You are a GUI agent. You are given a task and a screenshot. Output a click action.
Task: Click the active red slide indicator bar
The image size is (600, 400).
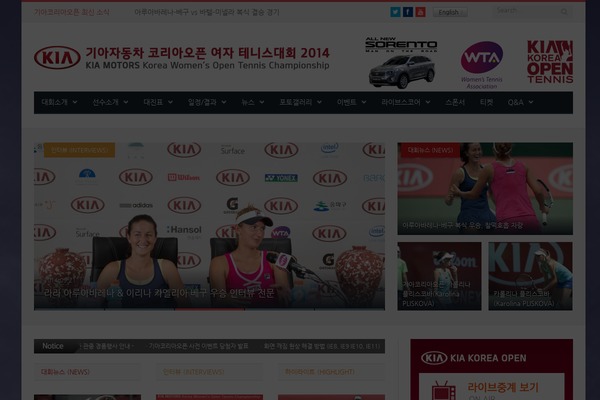point(209,309)
